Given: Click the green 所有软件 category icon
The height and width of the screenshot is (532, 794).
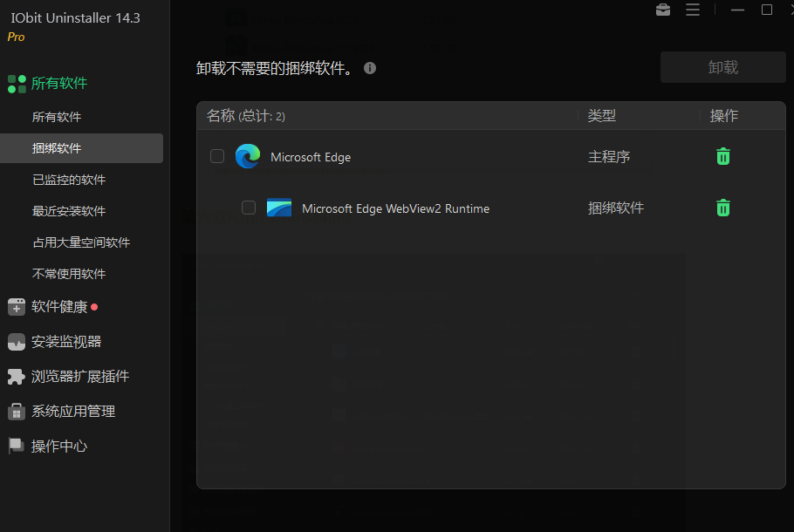Looking at the screenshot, I should (17, 84).
